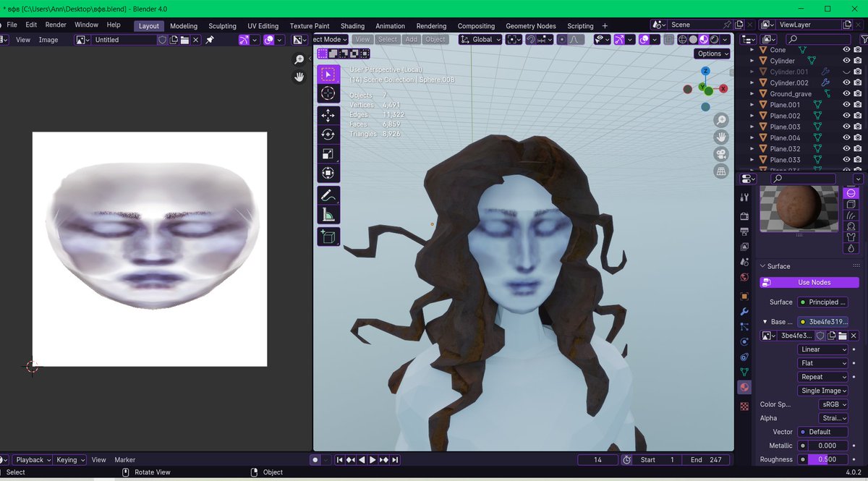
Task: Click play animation button
Action: coord(373,460)
